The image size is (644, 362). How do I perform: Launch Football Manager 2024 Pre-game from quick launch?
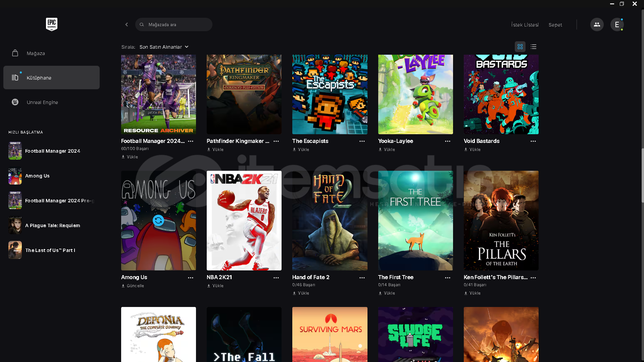(51, 201)
